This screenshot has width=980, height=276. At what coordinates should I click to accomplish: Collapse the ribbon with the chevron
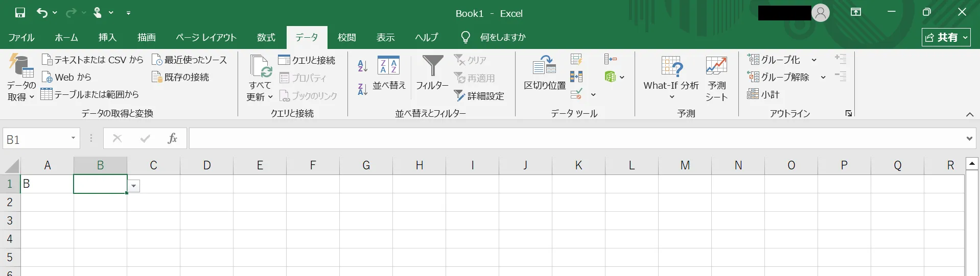[x=969, y=114]
